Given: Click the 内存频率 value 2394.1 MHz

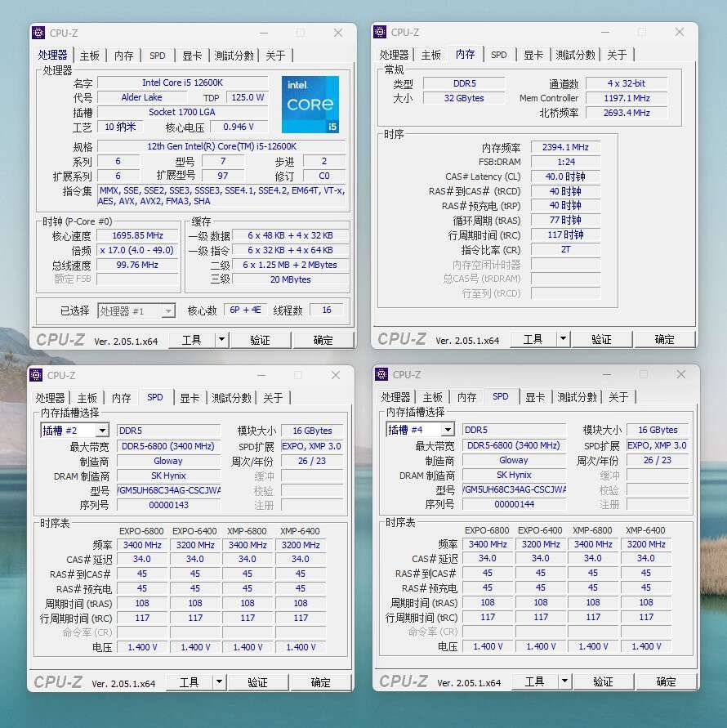Looking at the screenshot, I should pyautogui.click(x=565, y=147).
